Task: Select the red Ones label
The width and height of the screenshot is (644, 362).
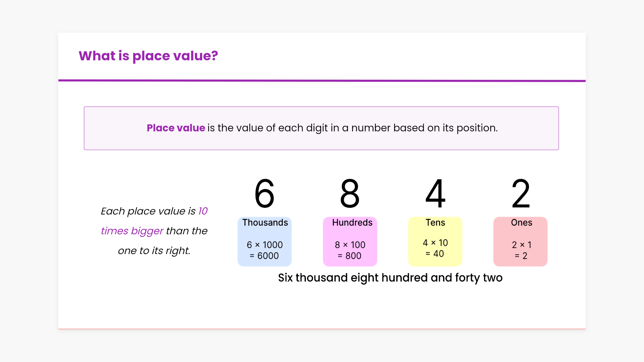Action: pyautogui.click(x=522, y=223)
